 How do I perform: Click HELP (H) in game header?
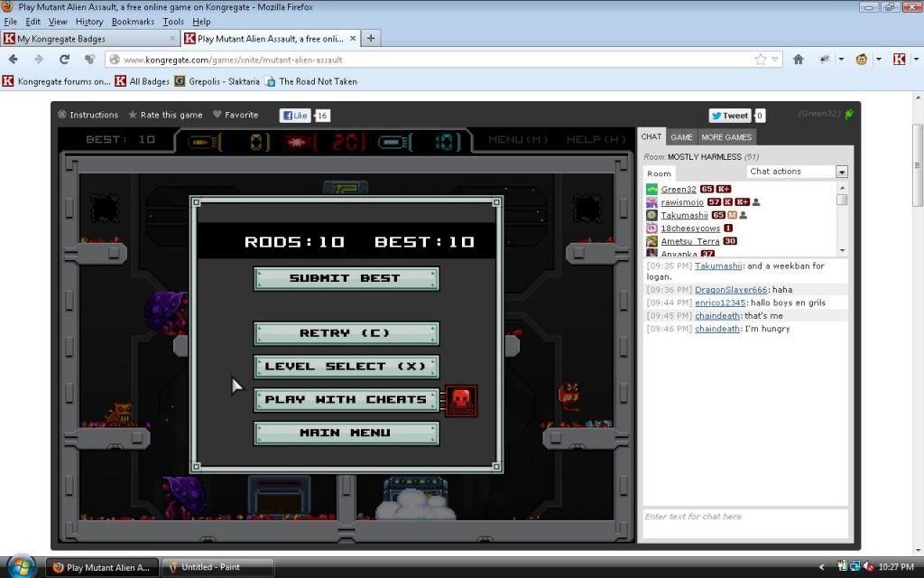(x=596, y=140)
